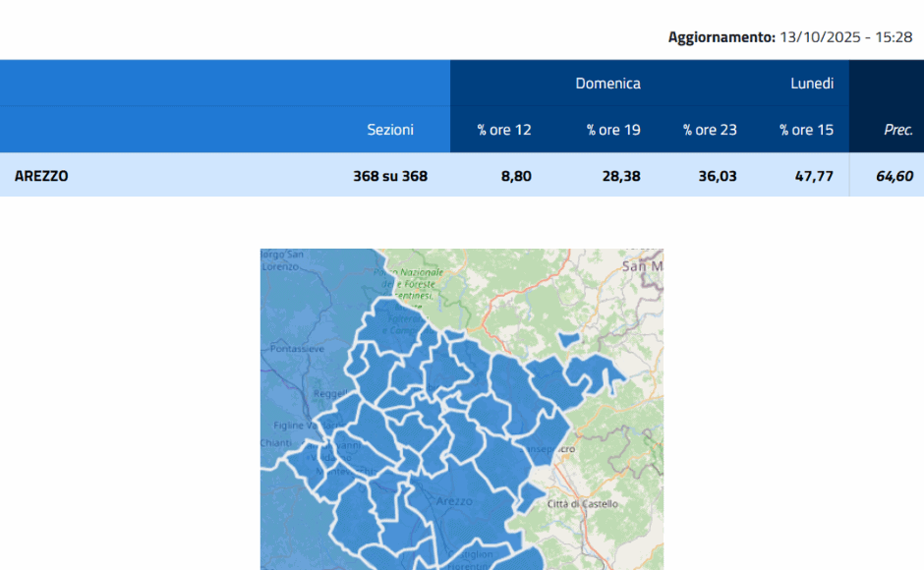924x570 pixels.
Task: Click the Aggiornamento timestamp text
Action: coord(789,37)
